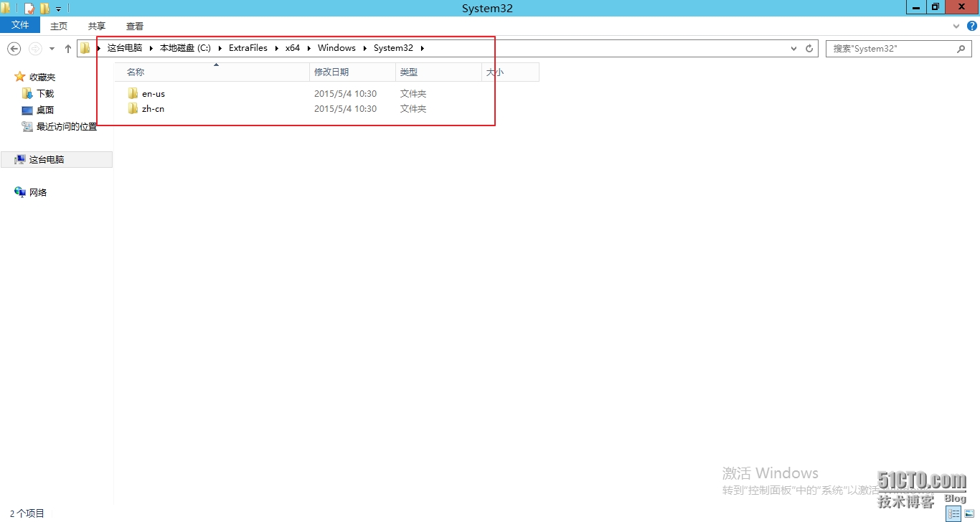Select the zh-cn folder

tap(153, 109)
